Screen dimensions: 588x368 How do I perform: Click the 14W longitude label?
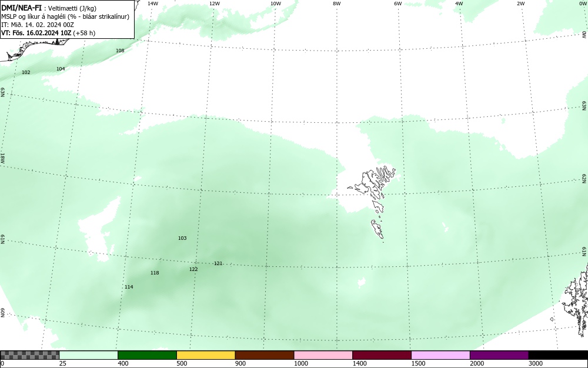153,4
